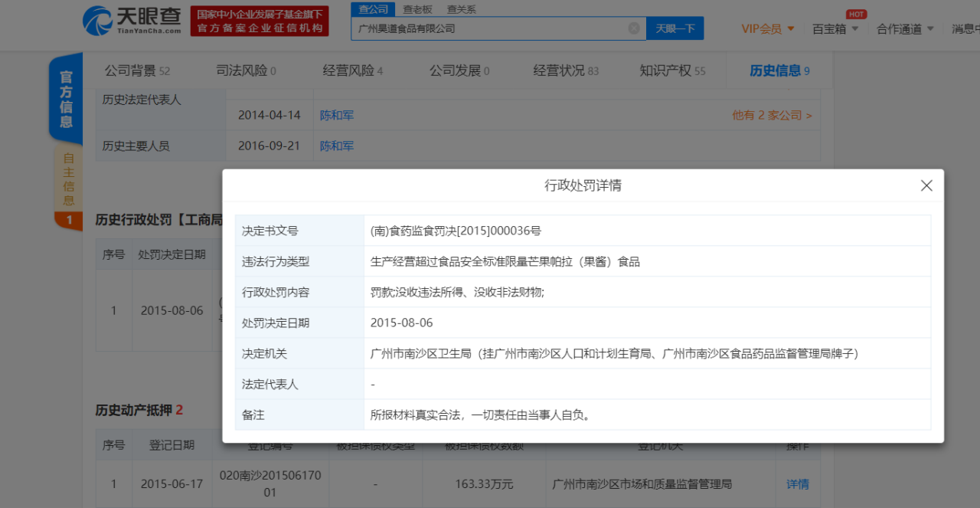The width and height of the screenshot is (980, 508).
Task: Open the 消息中心 menu
Action: click(x=965, y=29)
